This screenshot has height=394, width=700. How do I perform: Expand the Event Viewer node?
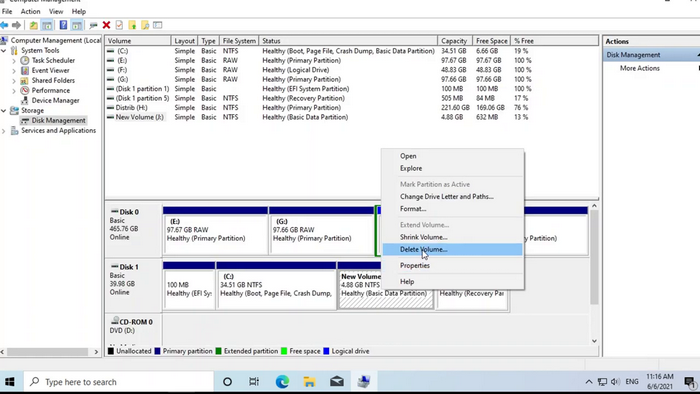[14, 71]
